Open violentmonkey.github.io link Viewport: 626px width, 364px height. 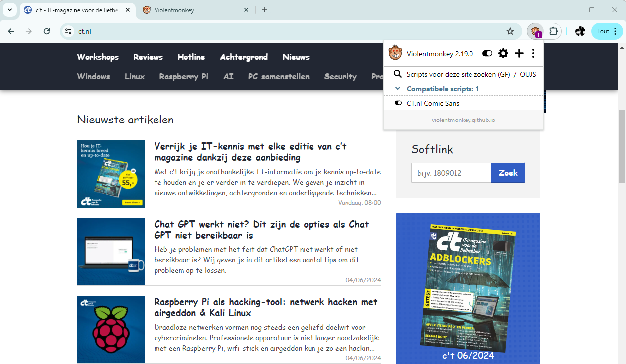click(464, 120)
